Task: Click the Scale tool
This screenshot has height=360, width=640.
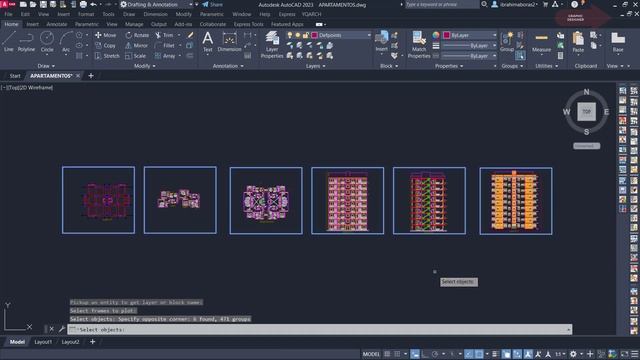Action: pyautogui.click(x=136, y=56)
